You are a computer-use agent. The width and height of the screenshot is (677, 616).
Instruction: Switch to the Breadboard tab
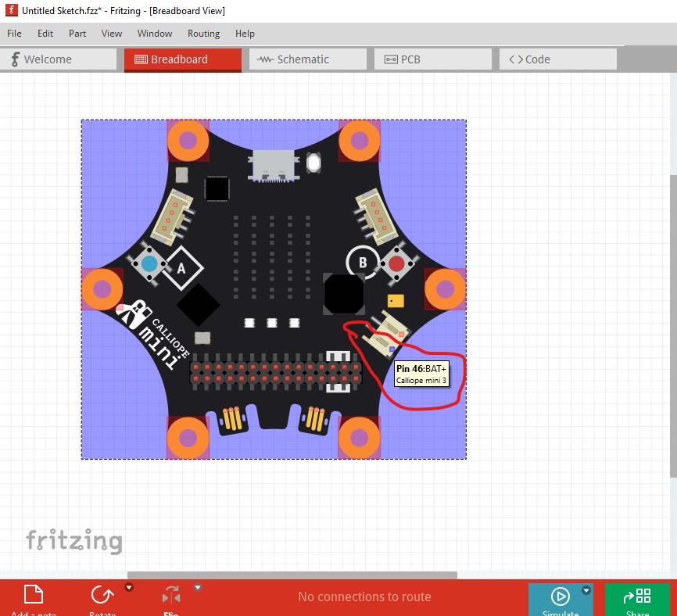183,59
